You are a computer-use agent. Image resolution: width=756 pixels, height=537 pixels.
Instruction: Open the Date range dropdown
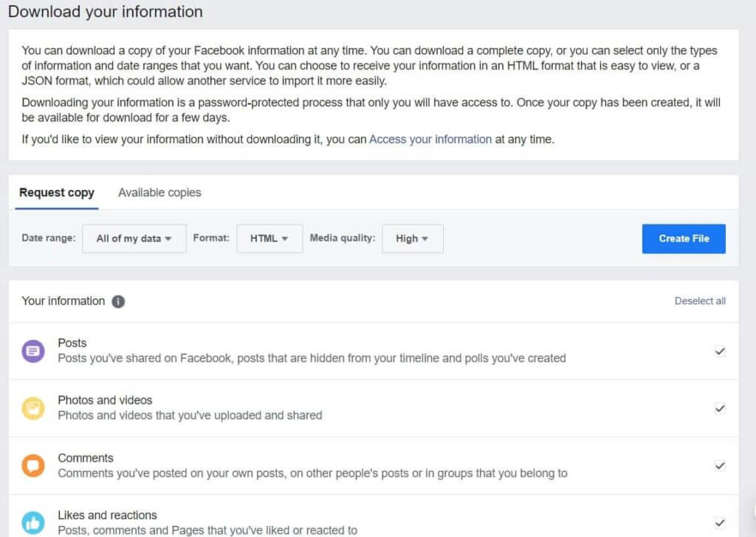point(134,239)
